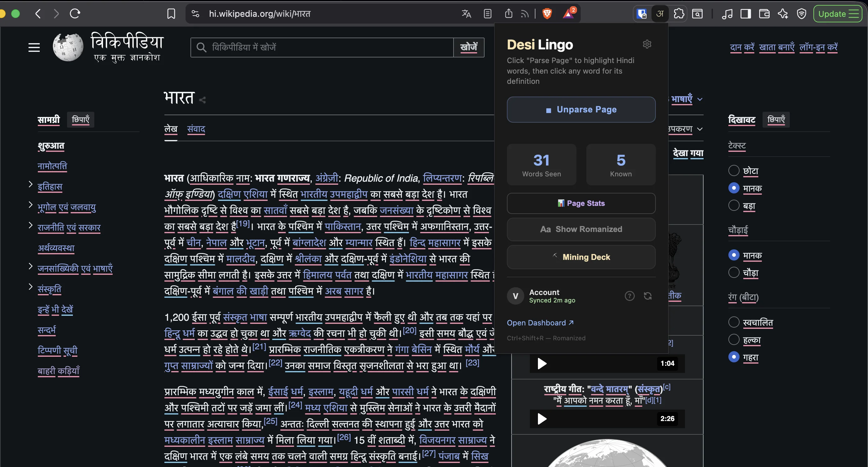Screen dimensions: 868x467
Task: Click the sync refresh icon beside Account
Action: click(x=647, y=296)
